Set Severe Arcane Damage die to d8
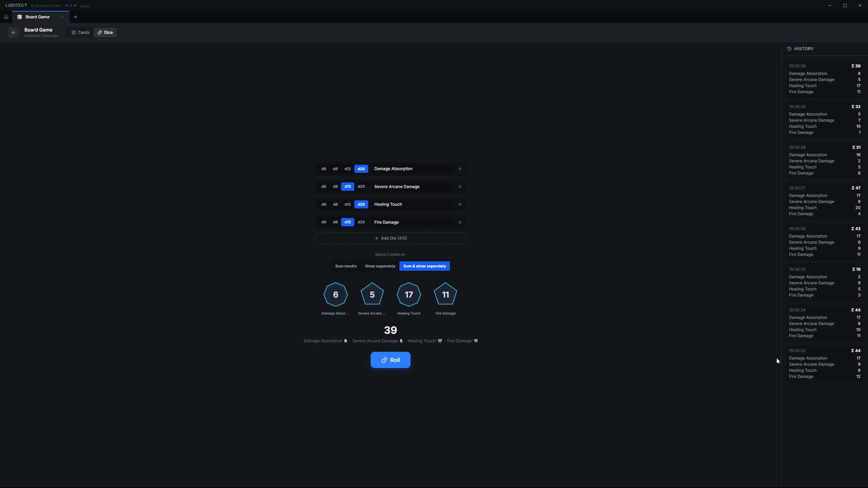This screenshot has width=868, height=488. pyautogui.click(x=335, y=187)
